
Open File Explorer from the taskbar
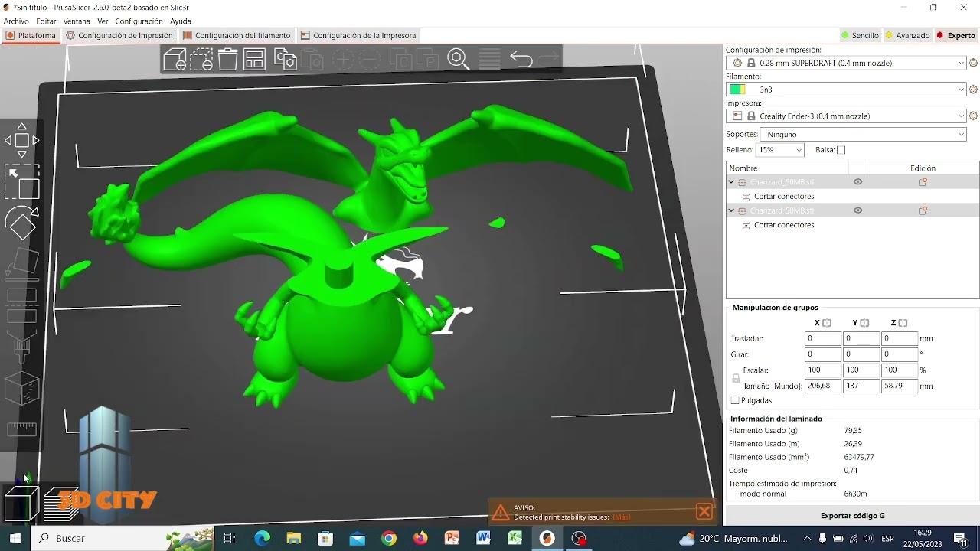pyautogui.click(x=294, y=538)
